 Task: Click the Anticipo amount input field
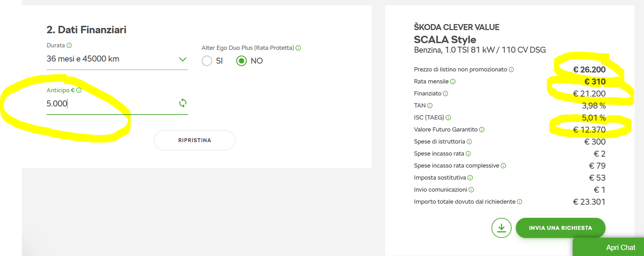tap(112, 104)
